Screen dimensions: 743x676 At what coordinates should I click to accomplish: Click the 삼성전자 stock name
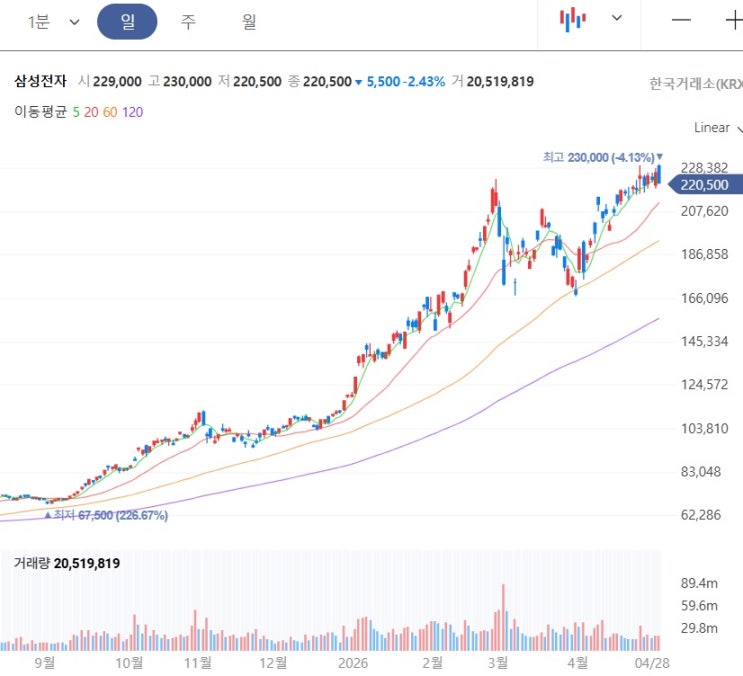(x=40, y=81)
